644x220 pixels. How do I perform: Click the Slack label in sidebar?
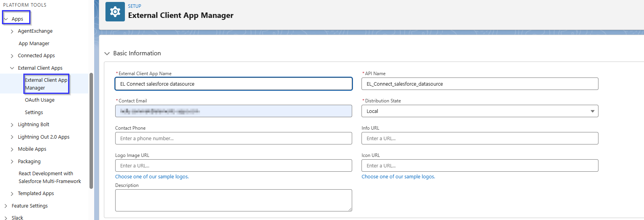coord(17,218)
